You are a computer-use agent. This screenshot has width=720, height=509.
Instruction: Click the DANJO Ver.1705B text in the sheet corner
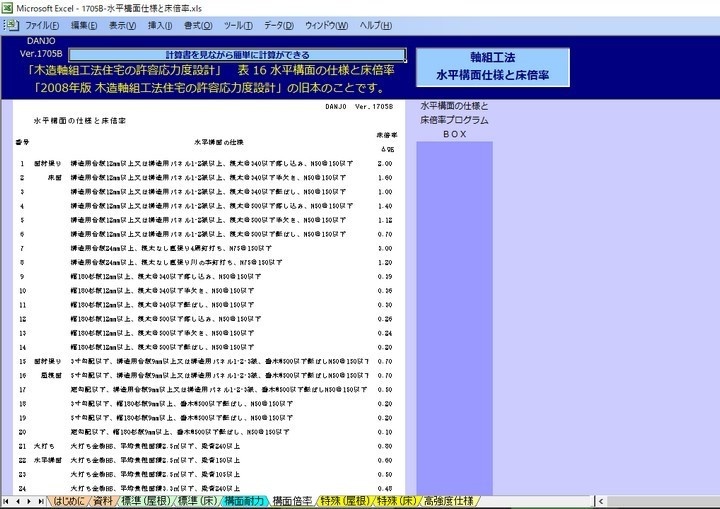point(359,107)
